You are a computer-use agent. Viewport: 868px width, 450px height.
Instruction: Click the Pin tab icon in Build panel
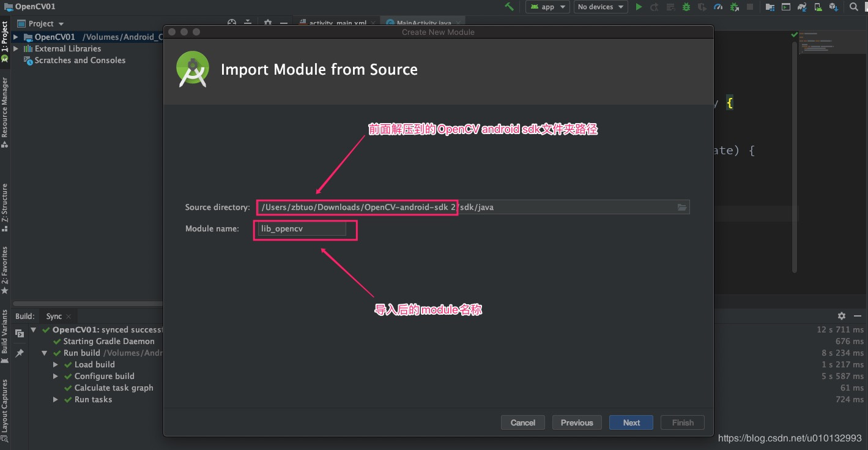[20, 353]
